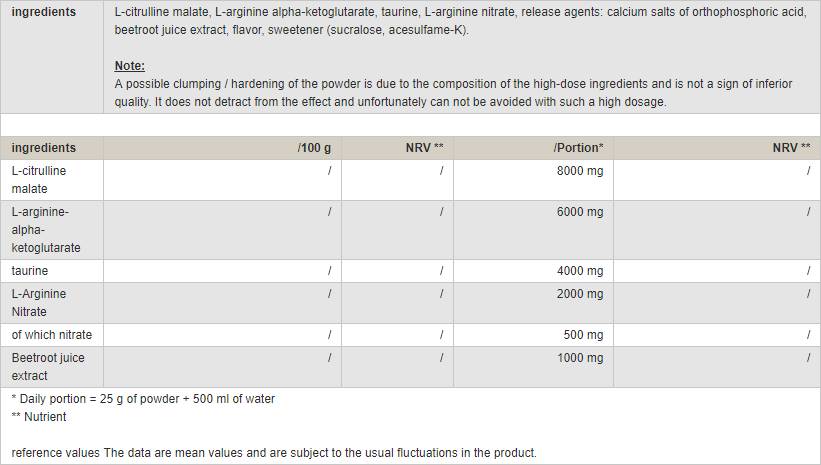Click the "/100 g" column header

pyautogui.click(x=314, y=148)
